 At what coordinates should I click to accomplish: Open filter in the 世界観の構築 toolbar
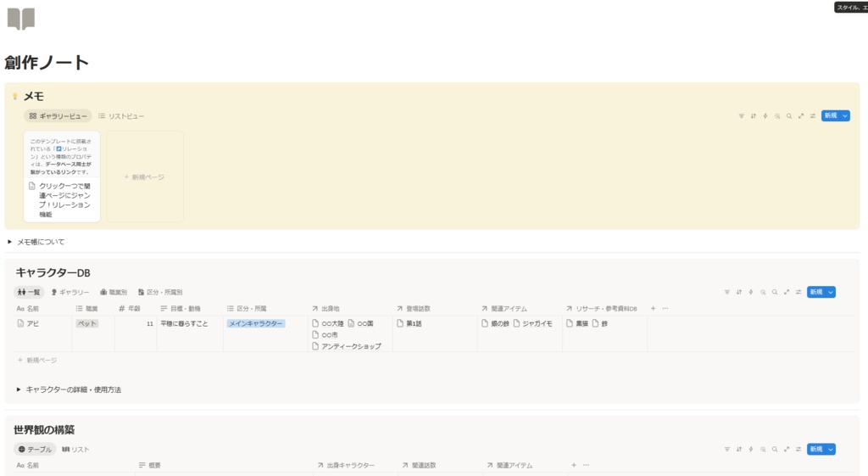tap(726, 450)
